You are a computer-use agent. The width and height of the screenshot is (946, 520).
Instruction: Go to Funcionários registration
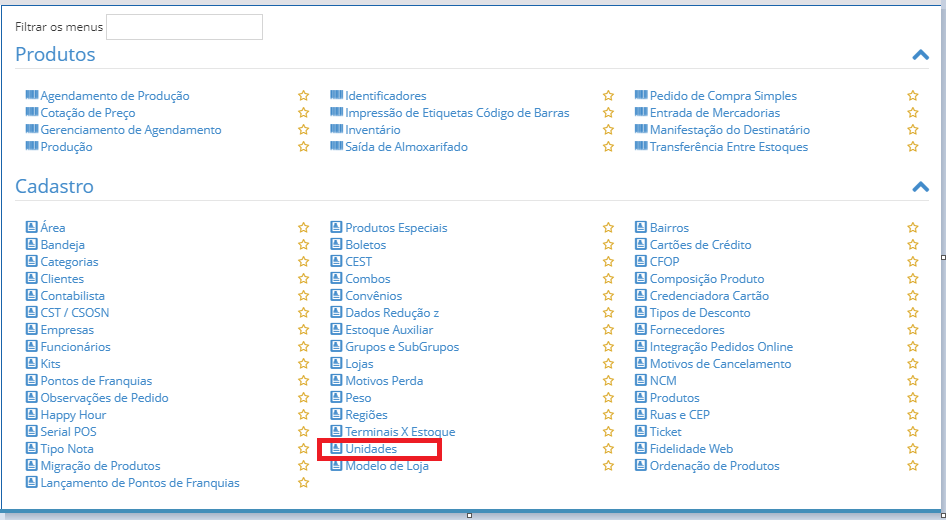(x=75, y=347)
